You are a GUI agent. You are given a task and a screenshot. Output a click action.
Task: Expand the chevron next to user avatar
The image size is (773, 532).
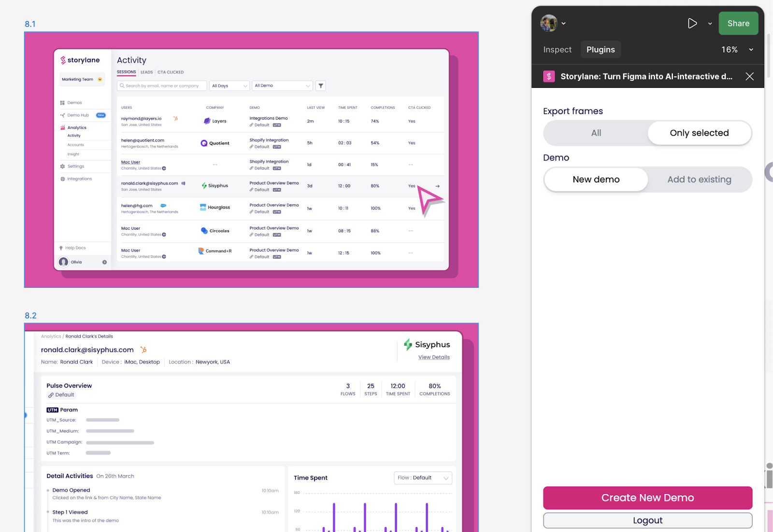click(563, 24)
